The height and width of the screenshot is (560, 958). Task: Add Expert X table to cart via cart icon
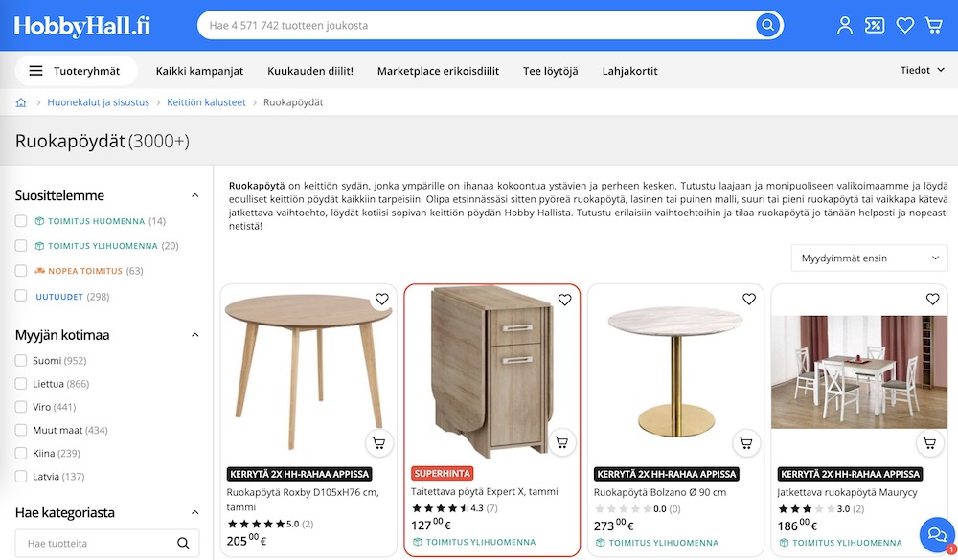coord(562,442)
